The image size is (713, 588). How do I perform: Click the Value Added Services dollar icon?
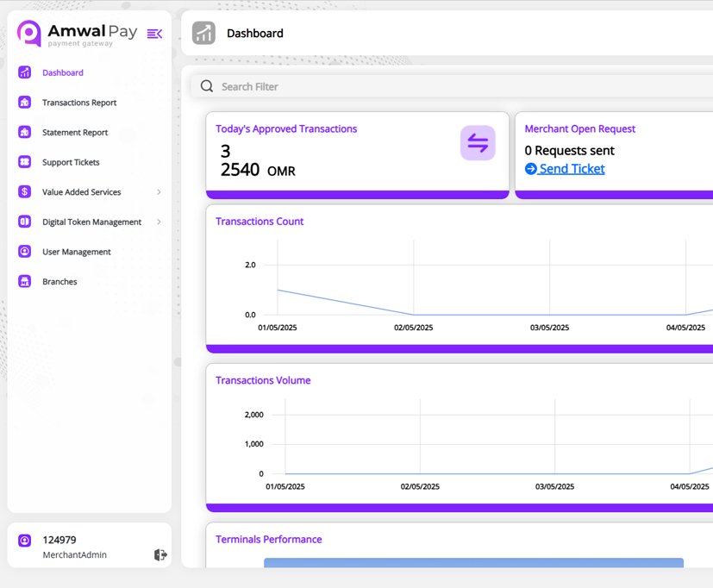tap(24, 192)
